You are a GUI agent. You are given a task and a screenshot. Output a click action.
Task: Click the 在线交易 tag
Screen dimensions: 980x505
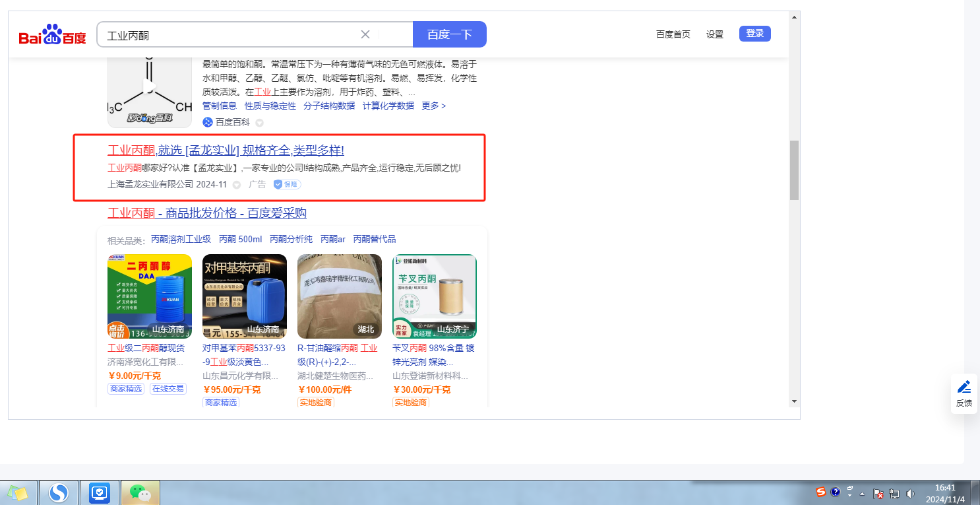coord(168,389)
